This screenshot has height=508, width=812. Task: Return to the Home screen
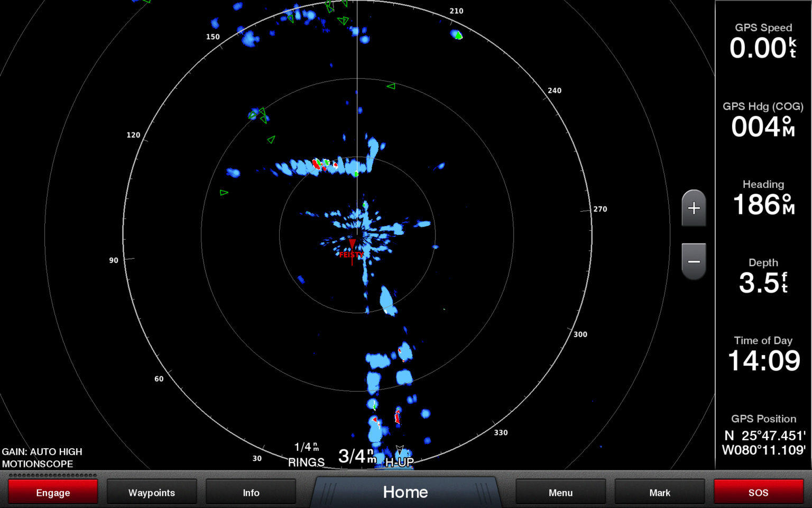(x=405, y=492)
